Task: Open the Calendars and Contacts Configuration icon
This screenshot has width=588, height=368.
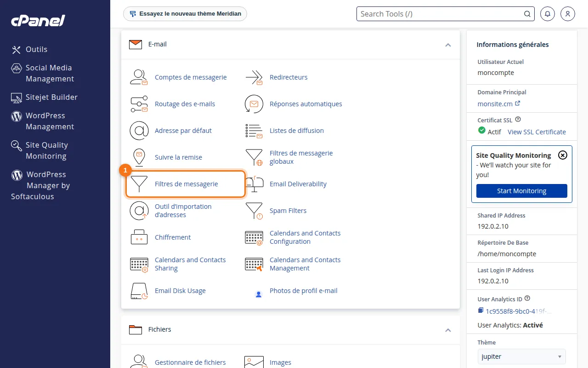Action: [254, 237]
